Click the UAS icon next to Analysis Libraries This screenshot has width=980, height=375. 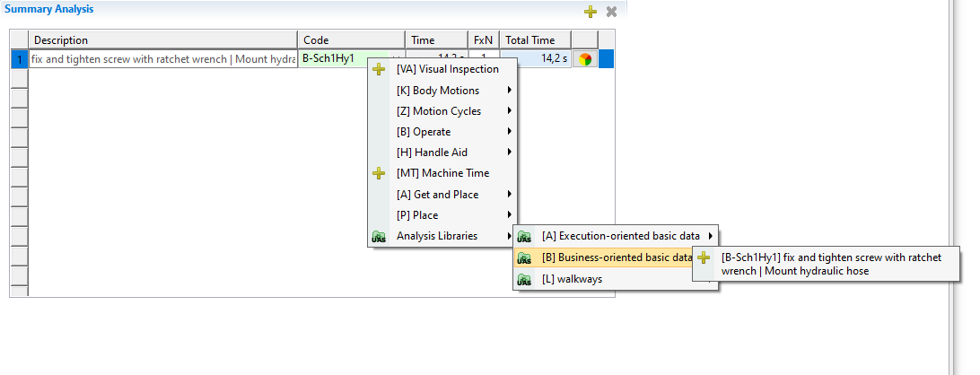pyautogui.click(x=379, y=237)
